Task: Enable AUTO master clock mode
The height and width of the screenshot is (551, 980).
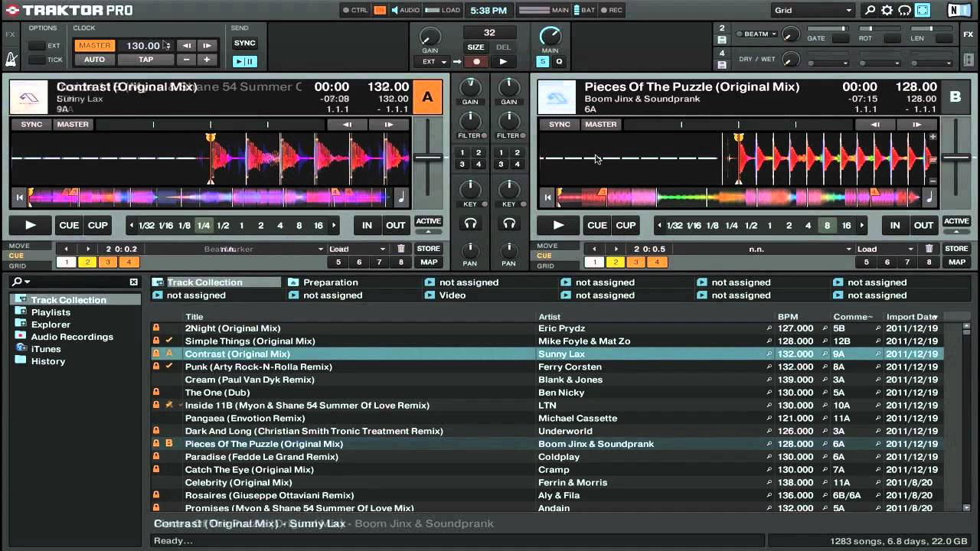Action: 95,60
